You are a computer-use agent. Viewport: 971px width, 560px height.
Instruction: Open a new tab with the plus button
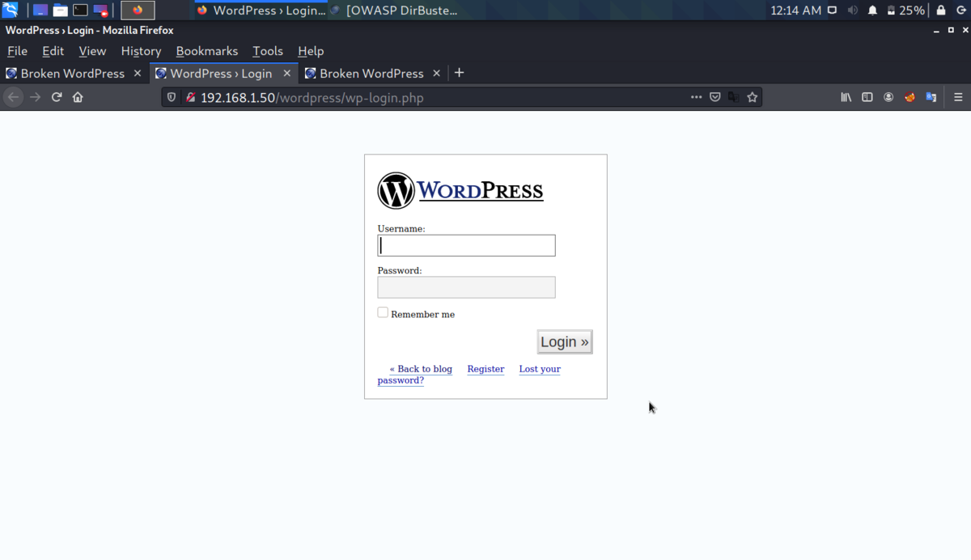459,73
